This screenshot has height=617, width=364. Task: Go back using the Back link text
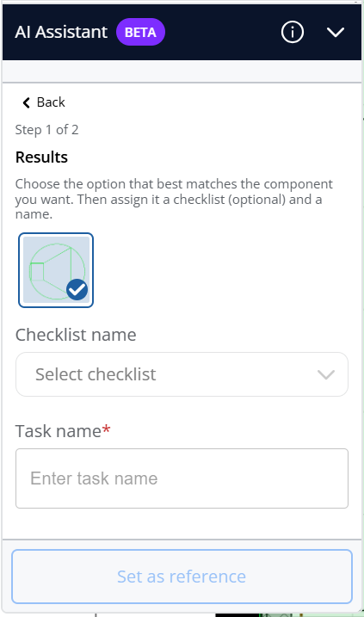click(51, 102)
